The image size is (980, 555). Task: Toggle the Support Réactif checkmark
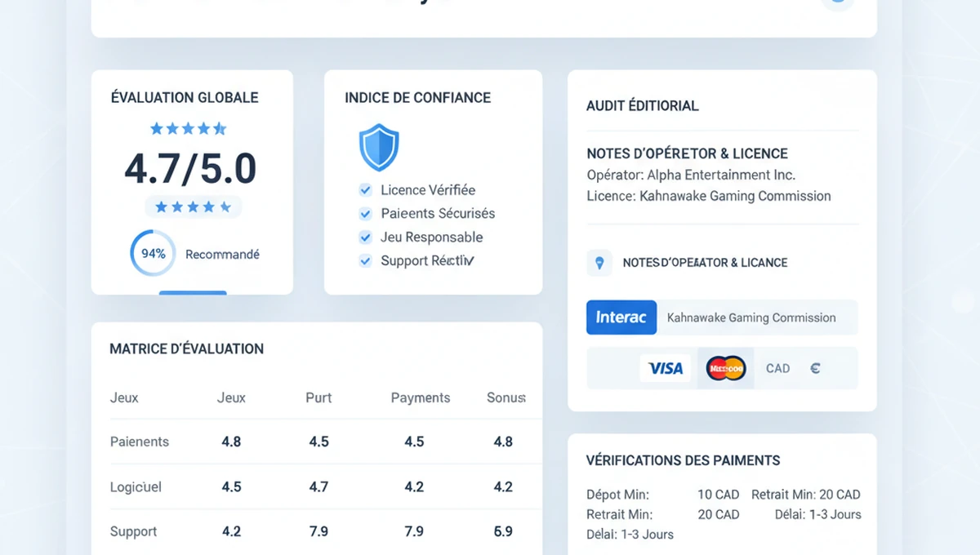(x=366, y=261)
